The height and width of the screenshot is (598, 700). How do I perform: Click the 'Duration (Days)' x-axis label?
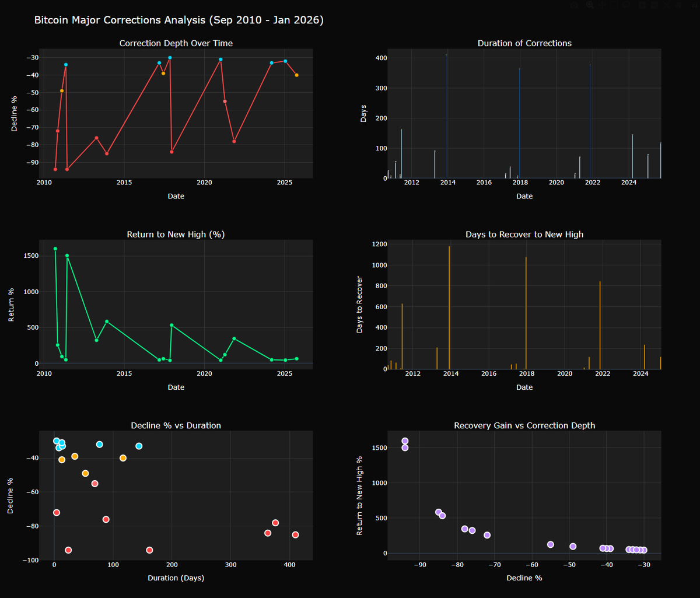[x=176, y=578]
